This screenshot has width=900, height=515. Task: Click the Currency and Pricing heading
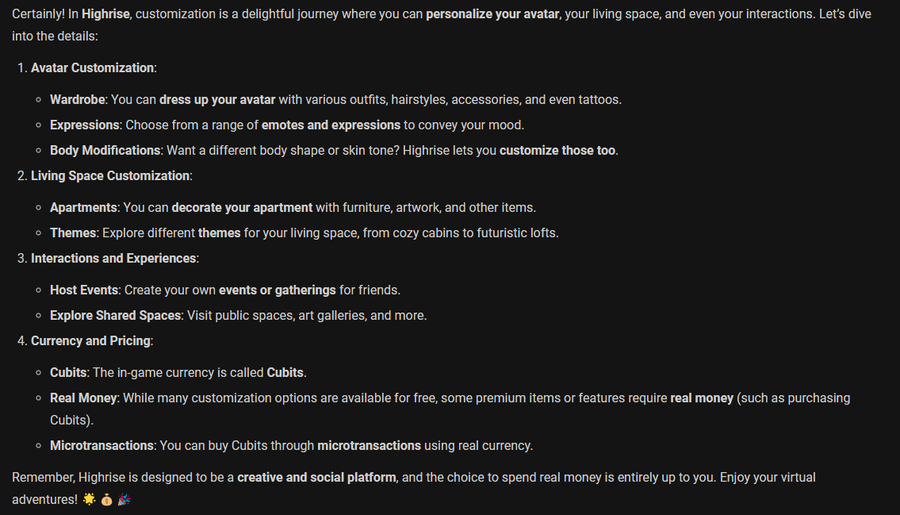(x=91, y=341)
